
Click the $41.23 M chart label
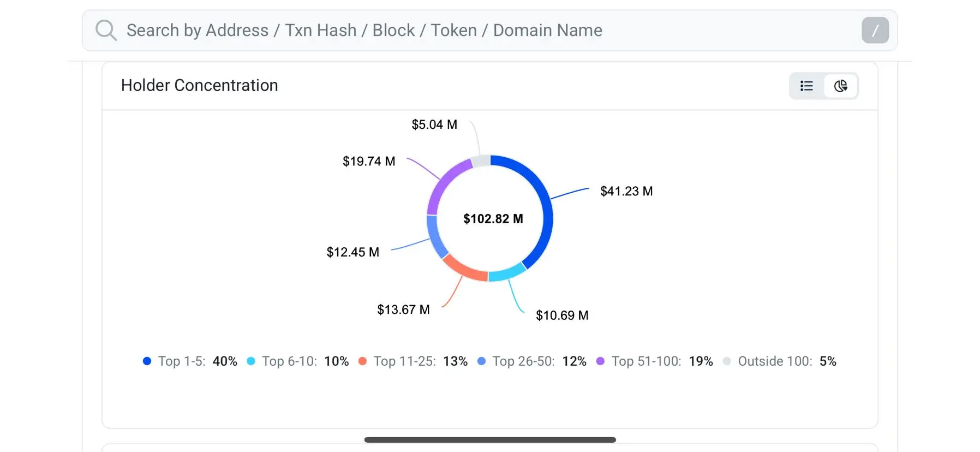click(x=626, y=191)
